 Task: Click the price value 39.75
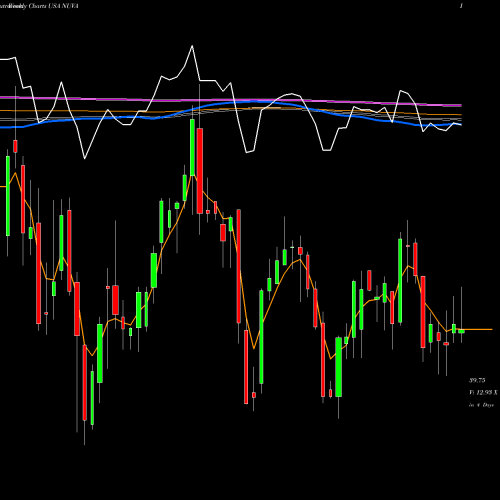coord(477,380)
